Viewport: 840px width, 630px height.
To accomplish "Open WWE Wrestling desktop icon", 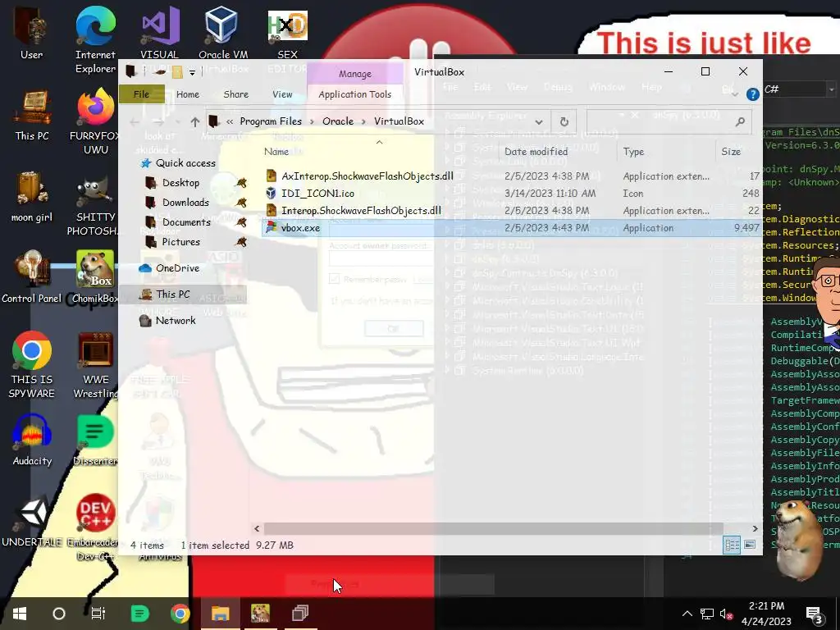I will pos(95,365).
